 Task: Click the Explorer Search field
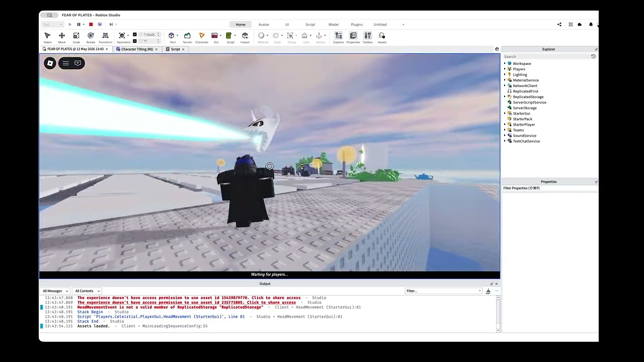coord(546,56)
